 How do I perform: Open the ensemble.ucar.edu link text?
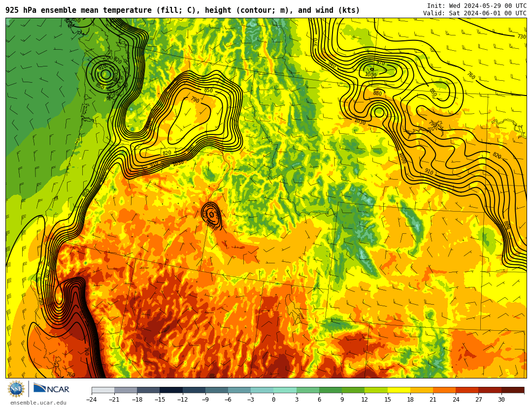[x=38, y=403]
